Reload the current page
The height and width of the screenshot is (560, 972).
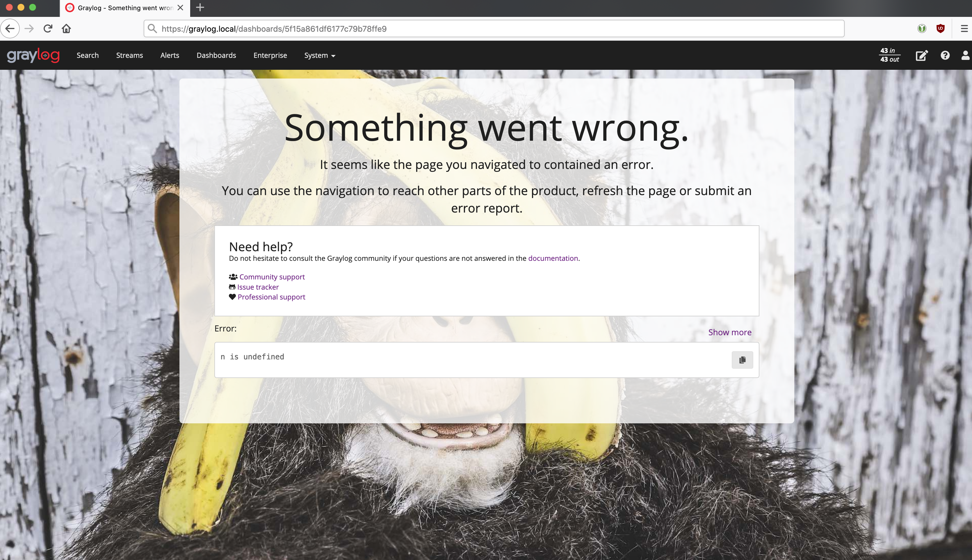48,28
